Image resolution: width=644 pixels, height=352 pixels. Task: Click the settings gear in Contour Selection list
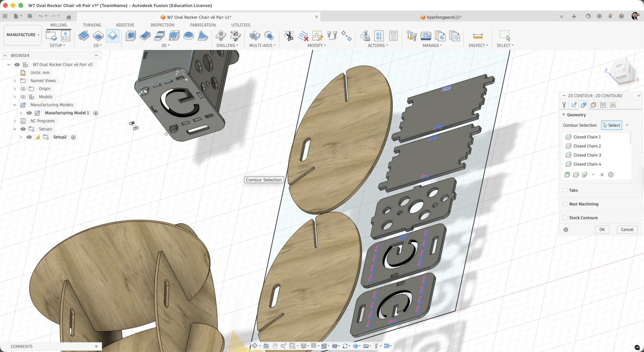click(610, 175)
